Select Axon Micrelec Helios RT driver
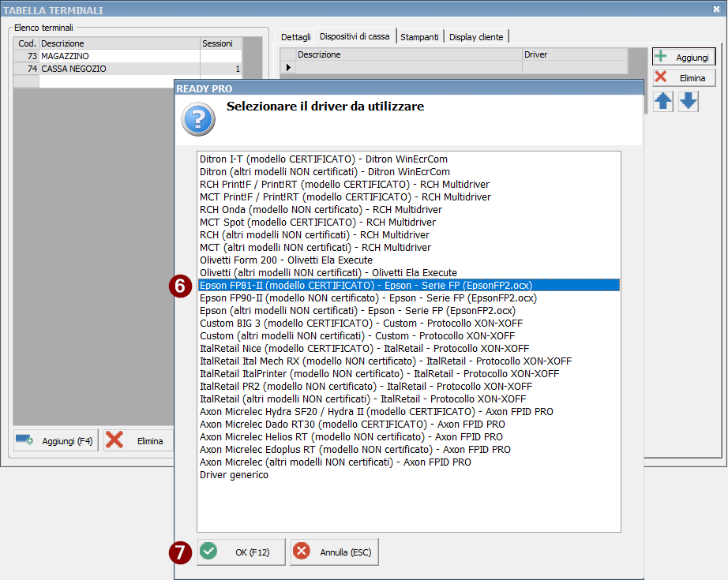The height and width of the screenshot is (580, 728). pos(351,437)
